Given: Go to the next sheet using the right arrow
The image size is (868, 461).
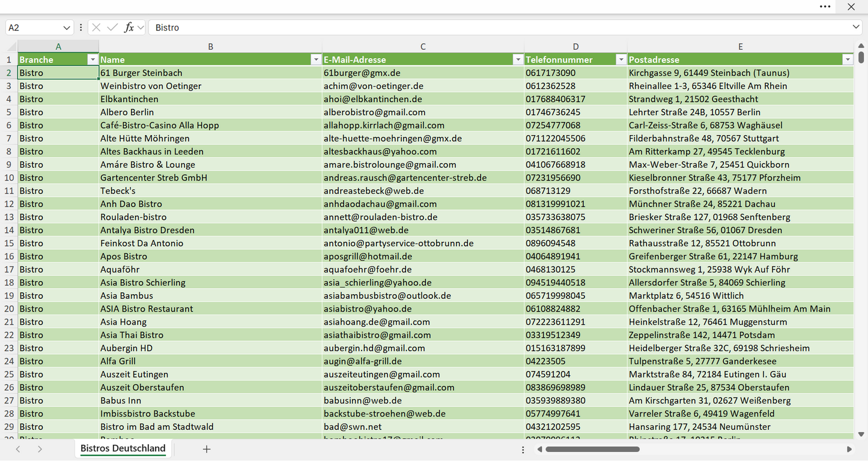Looking at the screenshot, I should [x=40, y=449].
